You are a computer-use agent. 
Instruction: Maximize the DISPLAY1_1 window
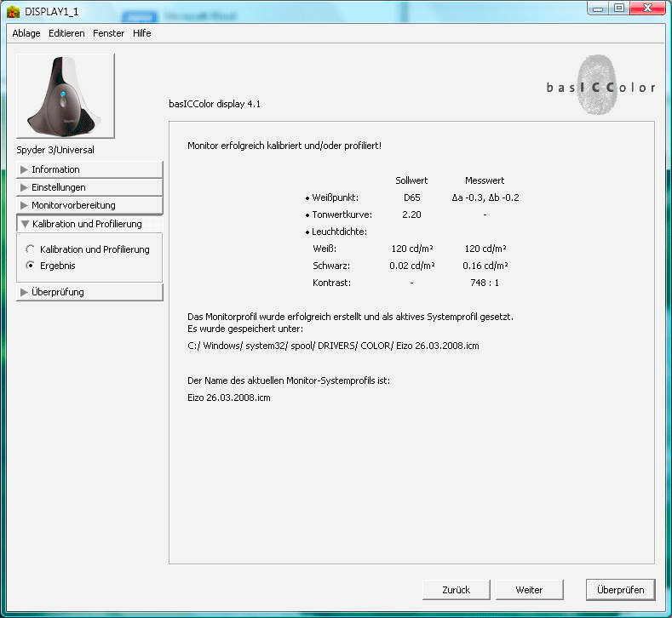coord(618,8)
